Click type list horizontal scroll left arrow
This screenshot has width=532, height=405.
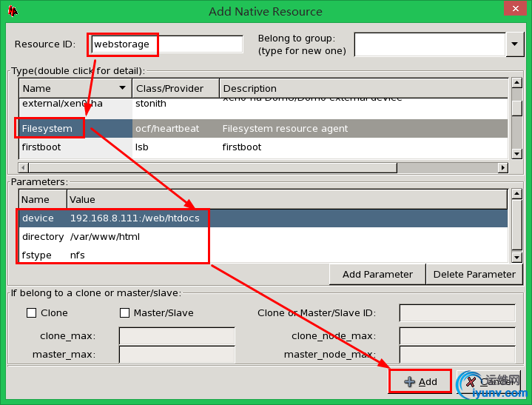(x=23, y=167)
